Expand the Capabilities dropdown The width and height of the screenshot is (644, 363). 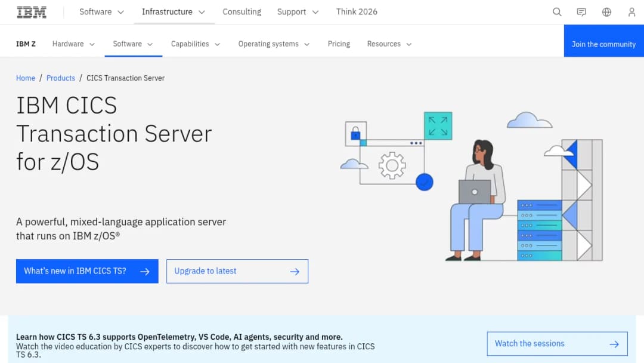click(x=196, y=44)
